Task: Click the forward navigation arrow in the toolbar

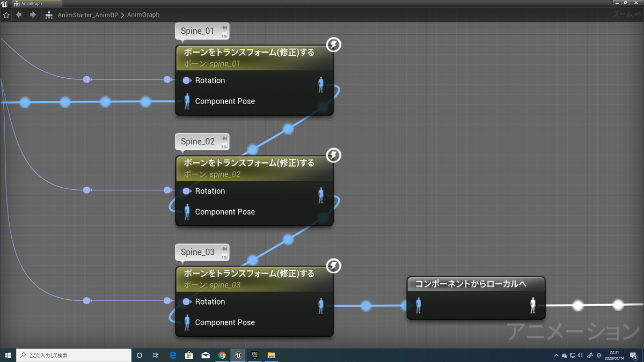Action: point(32,15)
